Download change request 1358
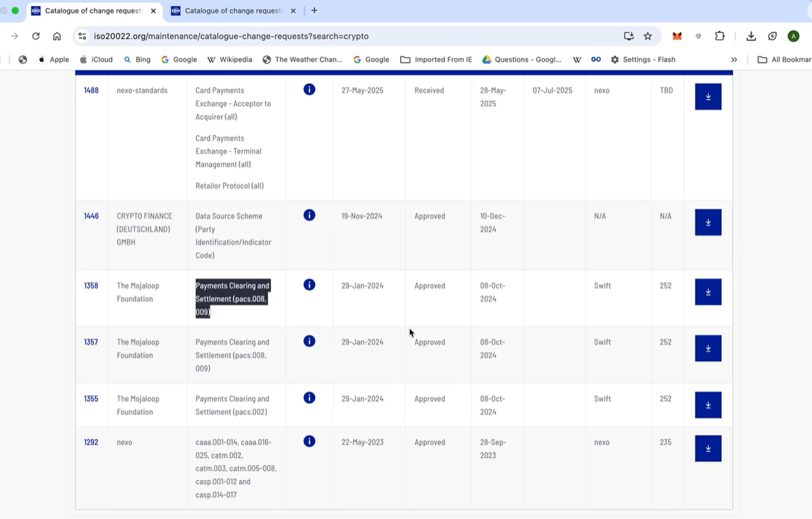Viewport: 812px width, 519px height. [x=708, y=292]
